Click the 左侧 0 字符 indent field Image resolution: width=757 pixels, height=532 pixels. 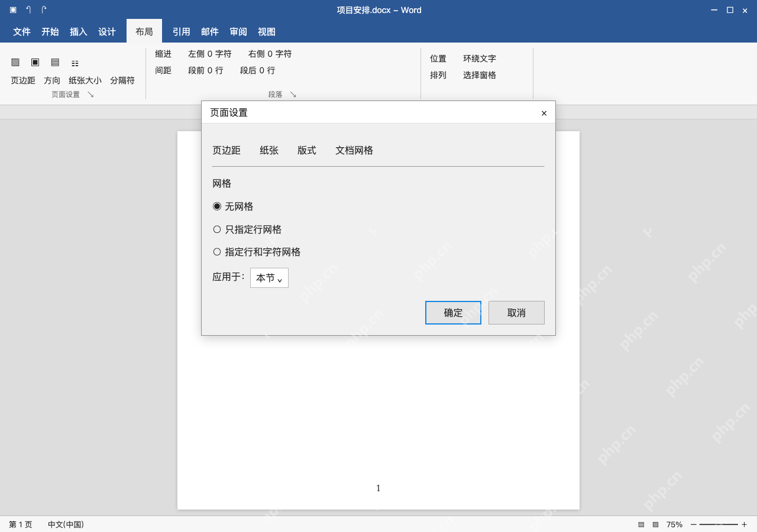point(210,54)
